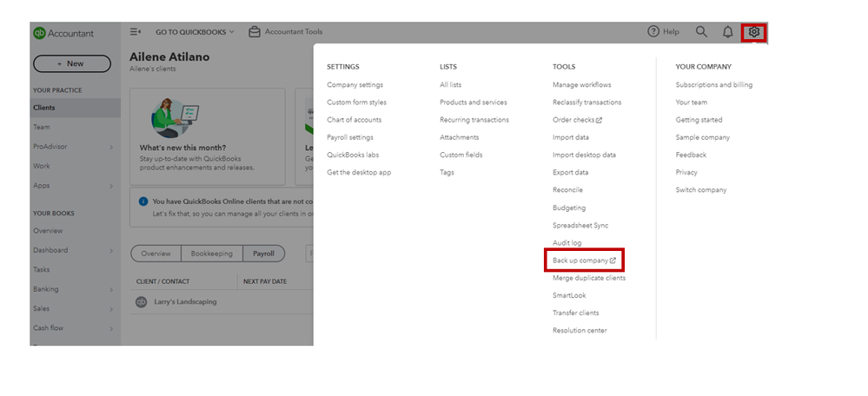Click Get the desktop app
This screenshot has width=868, height=396.
pyautogui.click(x=359, y=173)
